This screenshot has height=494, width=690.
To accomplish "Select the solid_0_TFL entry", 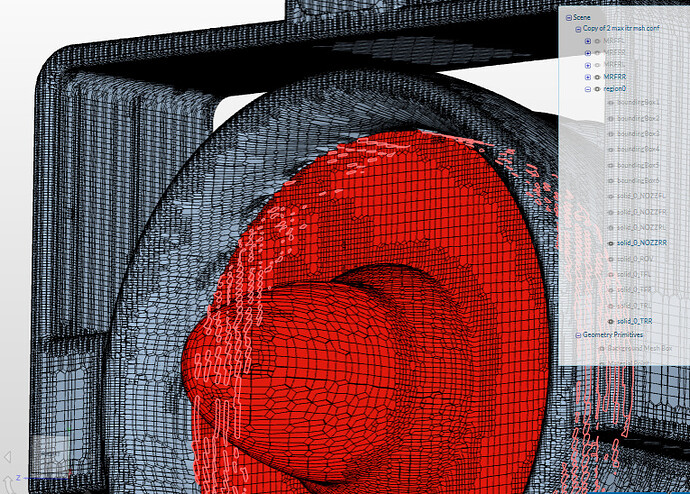I will tap(634, 274).
